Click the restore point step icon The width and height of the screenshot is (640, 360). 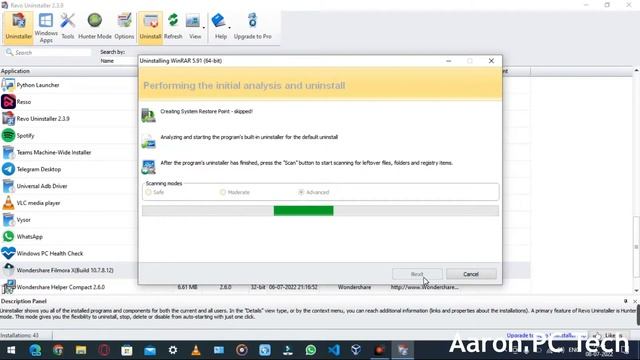pos(149,115)
